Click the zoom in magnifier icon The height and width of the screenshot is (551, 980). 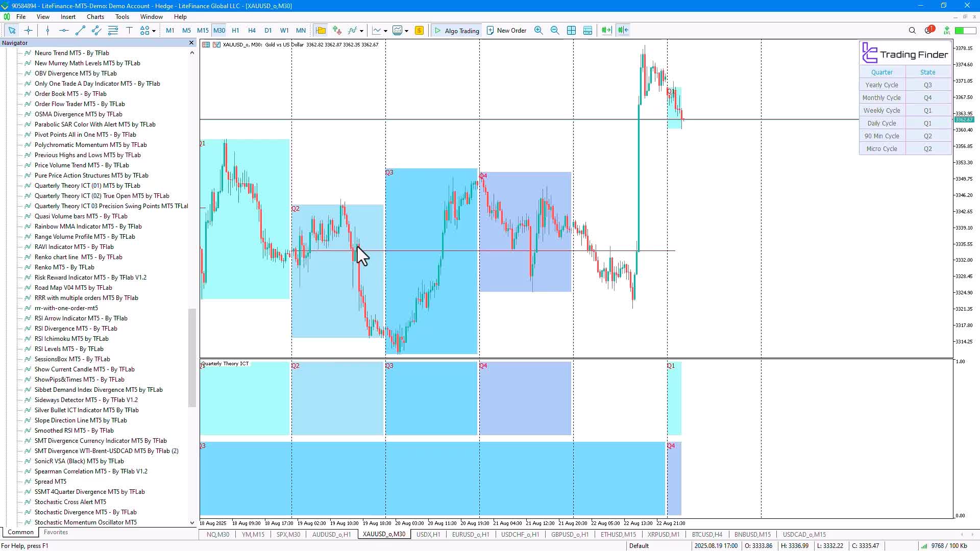(x=538, y=31)
